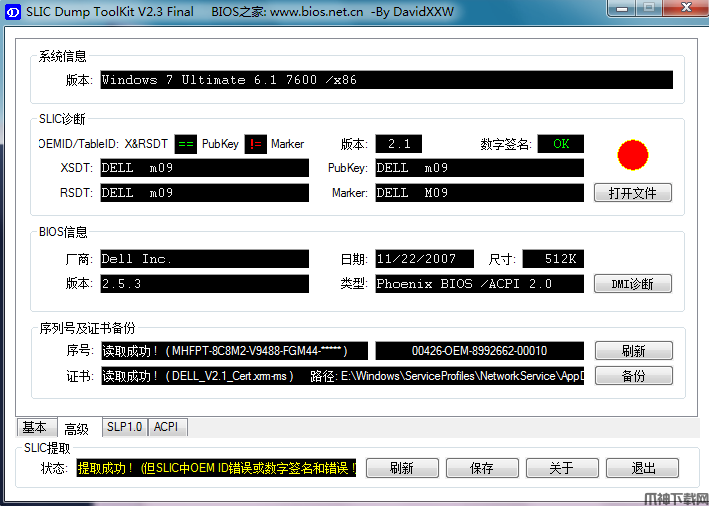Click the 备份 backup button
Image resolution: width=709 pixels, height=506 pixels.
[x=633, y=376]
